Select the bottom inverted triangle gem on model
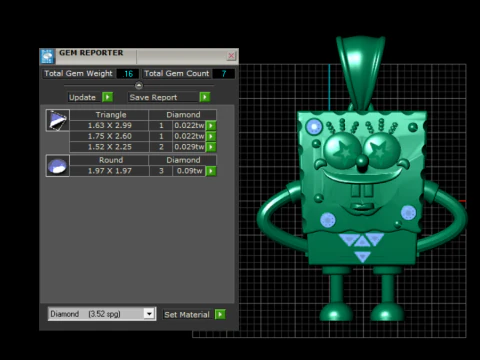 [x=363, y=256]
